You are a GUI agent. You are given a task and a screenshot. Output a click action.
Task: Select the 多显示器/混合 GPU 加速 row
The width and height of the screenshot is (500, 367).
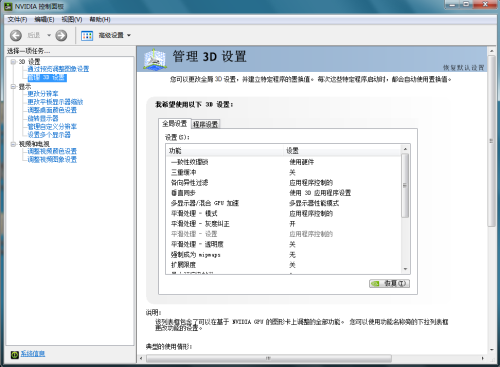(x=284, y=203)
